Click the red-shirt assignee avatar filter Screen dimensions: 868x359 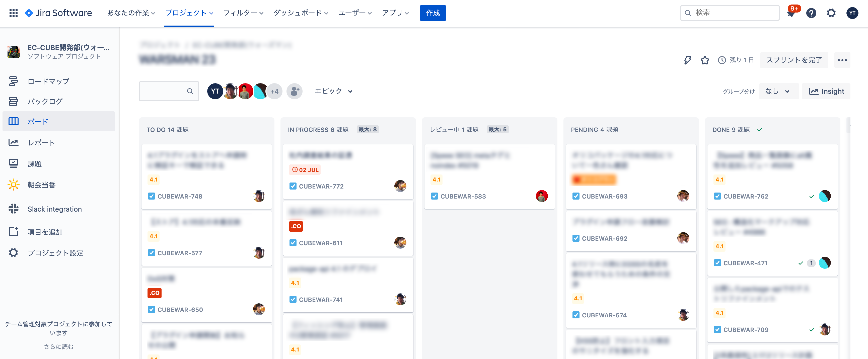(x=245, y=91)
